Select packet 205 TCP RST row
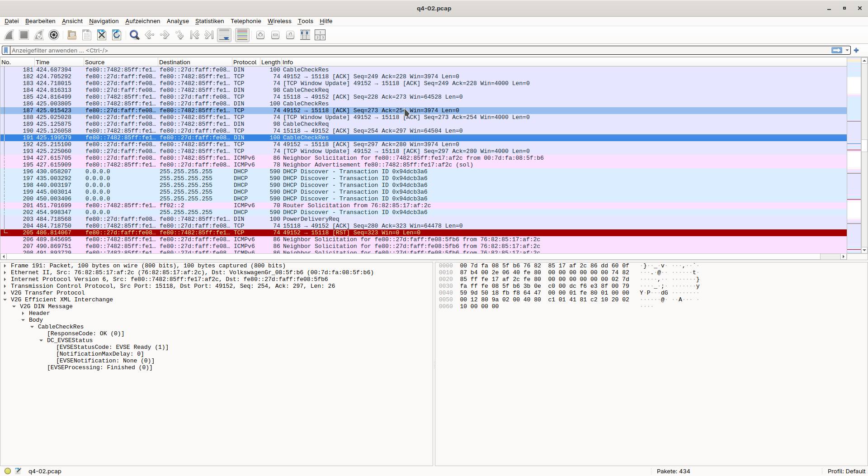The image size is (868, 476). (x=316, y=233)
